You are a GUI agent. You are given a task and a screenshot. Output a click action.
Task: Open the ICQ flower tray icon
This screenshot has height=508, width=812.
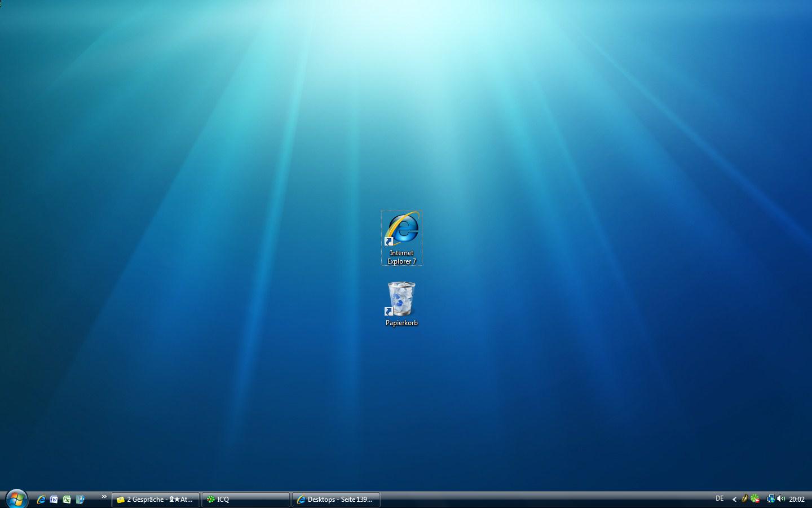[755, 499]
